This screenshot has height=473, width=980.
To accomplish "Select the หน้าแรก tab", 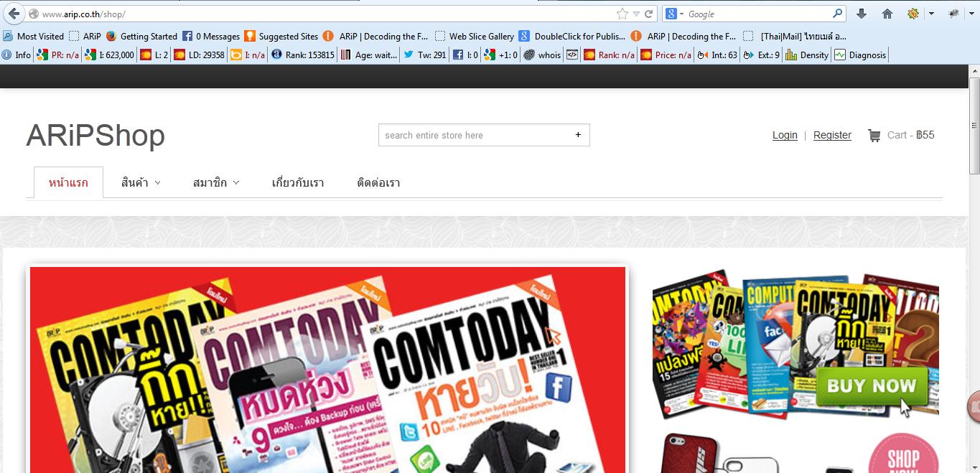I will [x=68, y=182].
